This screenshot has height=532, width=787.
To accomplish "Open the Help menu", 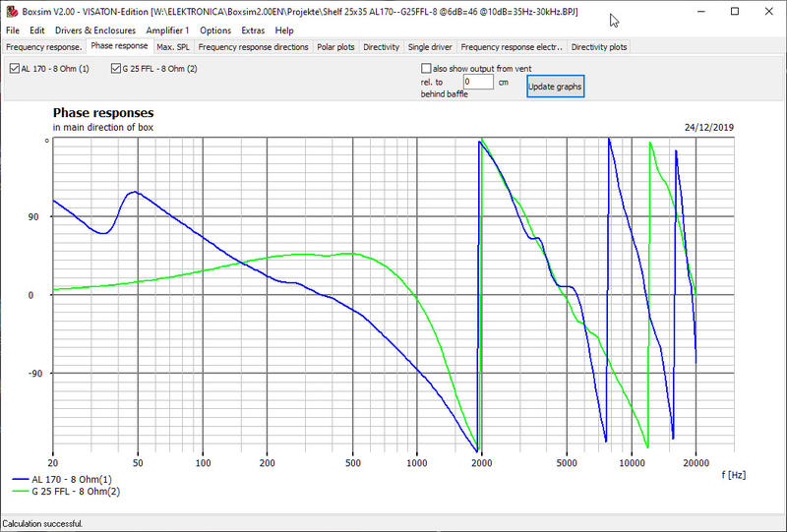I will click(284, 30).
